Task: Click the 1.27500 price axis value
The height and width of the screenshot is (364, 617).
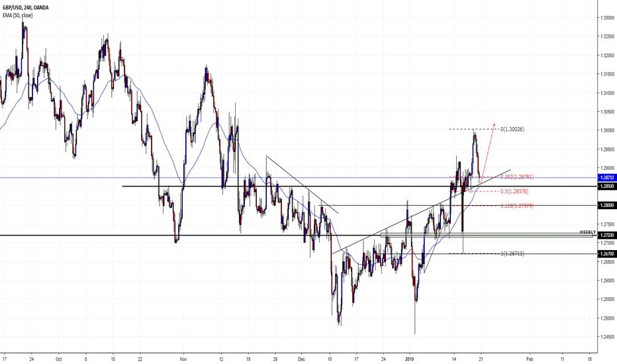Action: tap(608, 224)
